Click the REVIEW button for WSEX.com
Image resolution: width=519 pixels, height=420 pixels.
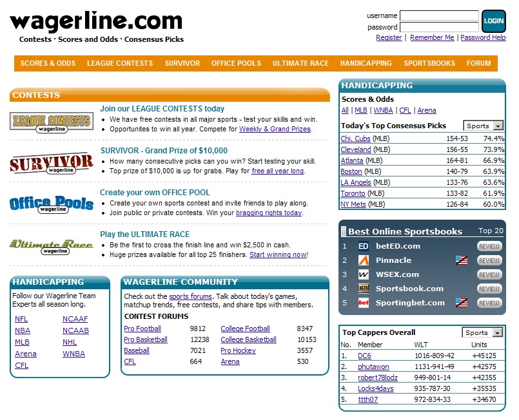(x=489, y=275)
